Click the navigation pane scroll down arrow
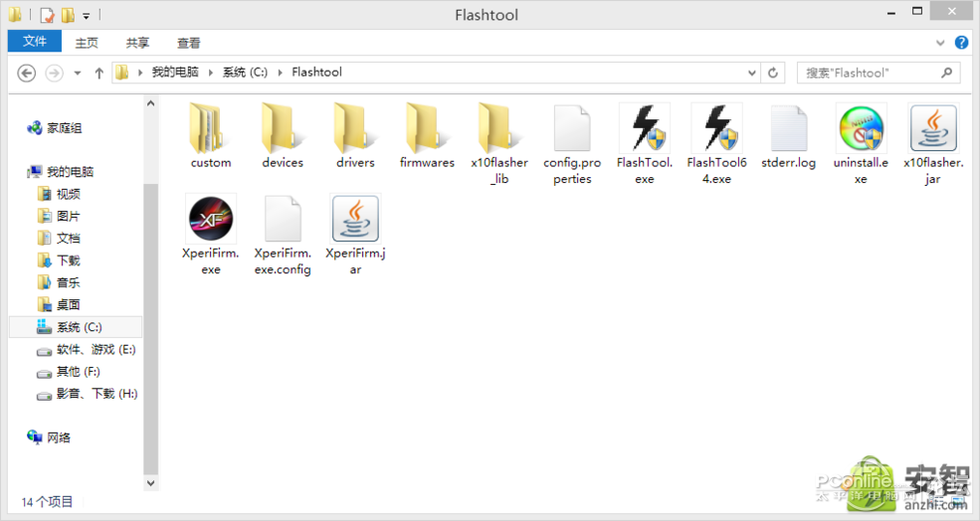This screenshot has width=980, height=521. click(x=150, y=483)
